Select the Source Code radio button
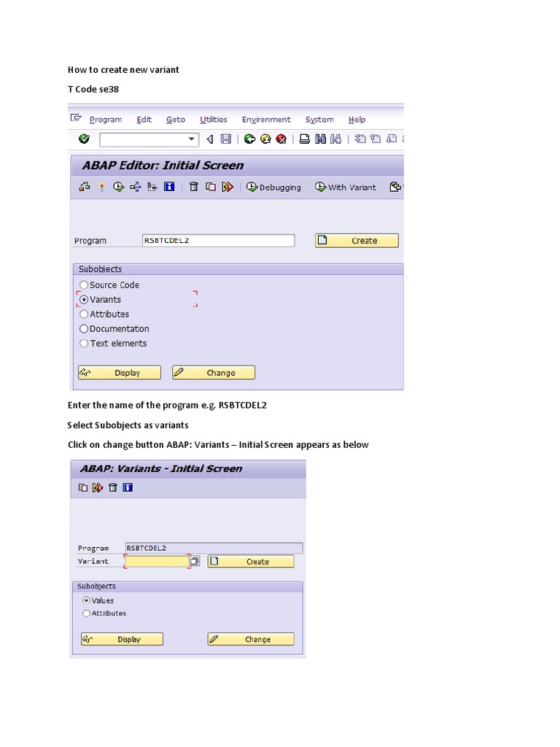The image size is (560, 747). point(84,285)
